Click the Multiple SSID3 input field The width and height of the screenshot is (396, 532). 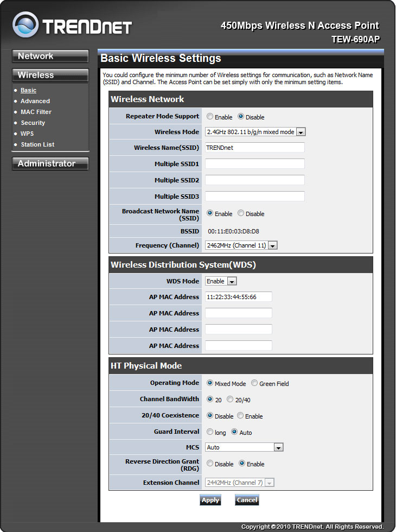tap(255, 197)
